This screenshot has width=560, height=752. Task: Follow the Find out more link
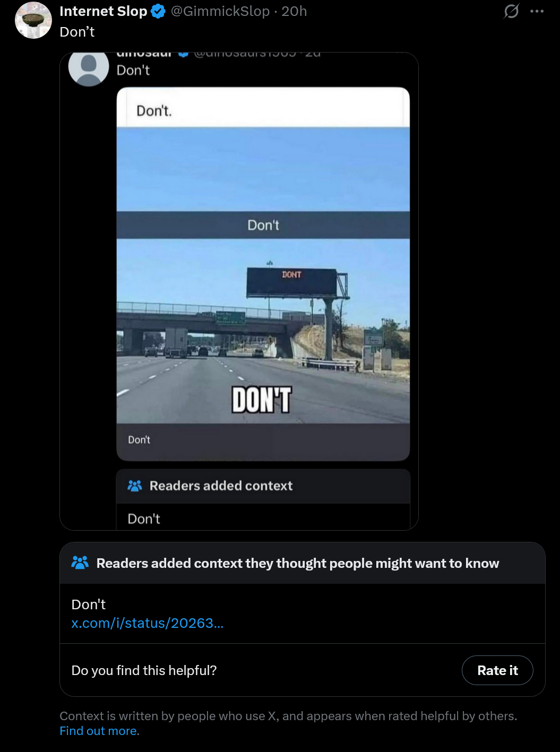99,731
